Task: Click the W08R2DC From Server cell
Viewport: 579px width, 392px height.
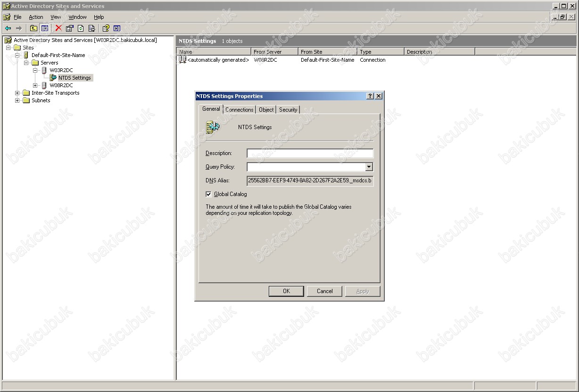Action: [265, 60]
